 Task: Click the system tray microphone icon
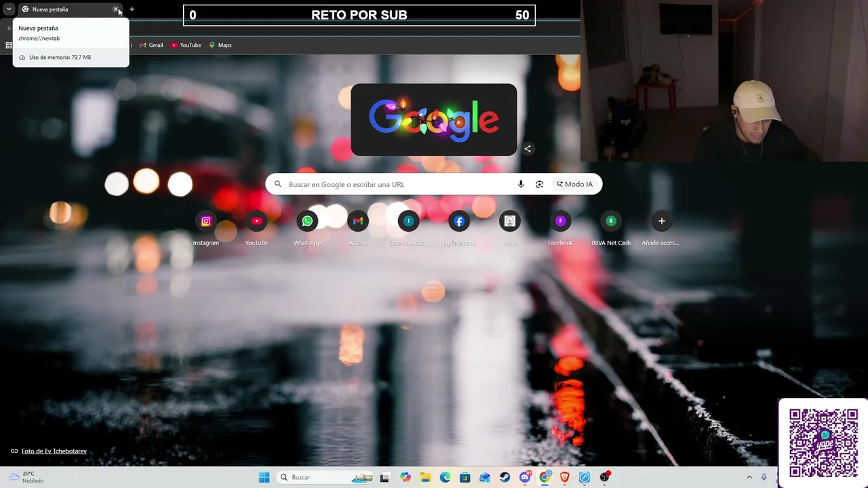coord(764,477)
